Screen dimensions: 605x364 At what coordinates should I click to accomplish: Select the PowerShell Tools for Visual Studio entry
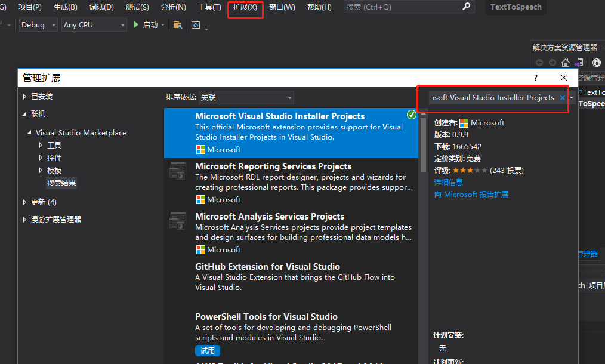point(291,334)
